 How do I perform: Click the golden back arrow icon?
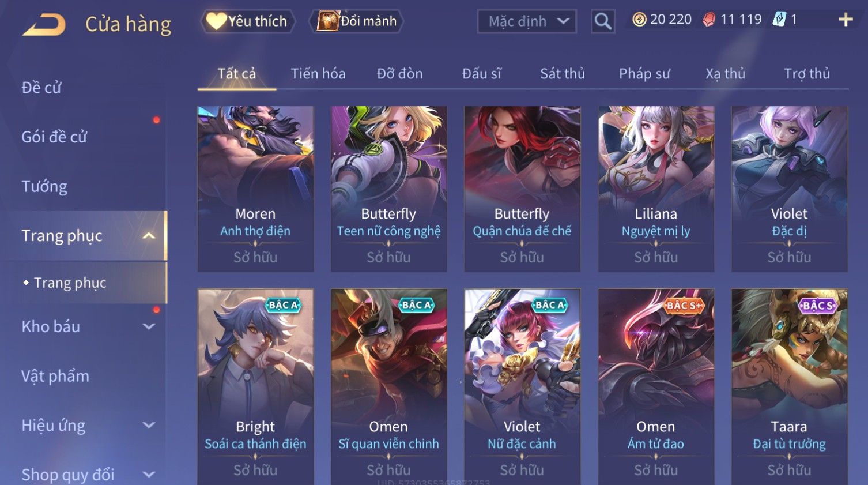[44, 25]
